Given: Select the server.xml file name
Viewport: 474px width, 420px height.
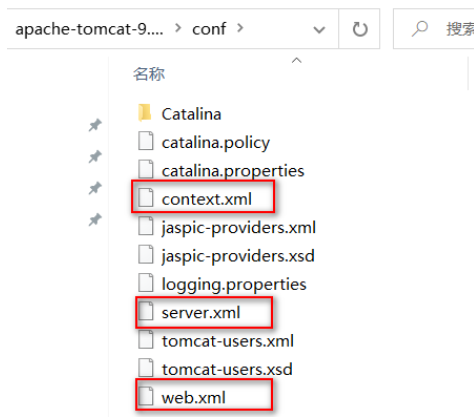Looking at the screenshot, I should click(201, 313).
